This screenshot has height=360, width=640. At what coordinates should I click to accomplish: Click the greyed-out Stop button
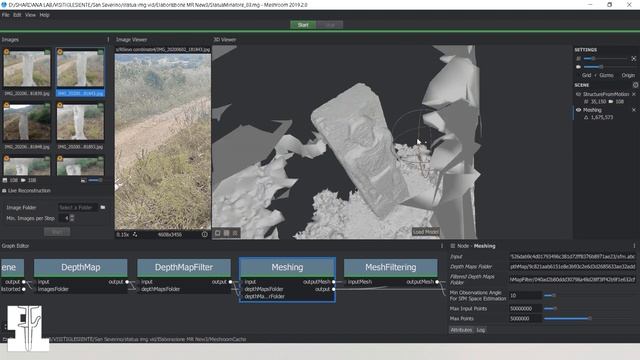330,25
